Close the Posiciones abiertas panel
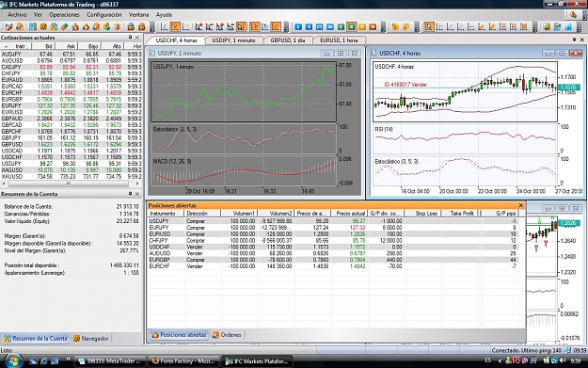The width and height of the screenshot is (588, 368). (x=520, y=205)
